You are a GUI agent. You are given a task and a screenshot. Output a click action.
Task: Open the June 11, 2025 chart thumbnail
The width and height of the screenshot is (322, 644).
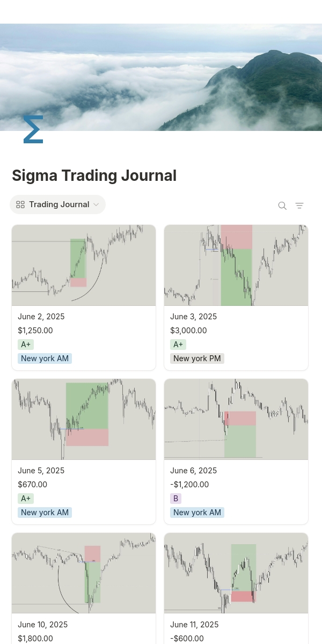point(236,573)
